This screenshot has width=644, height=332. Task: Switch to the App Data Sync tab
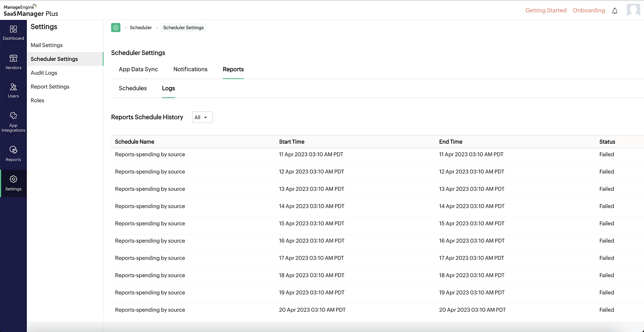(x=138, y=69)
